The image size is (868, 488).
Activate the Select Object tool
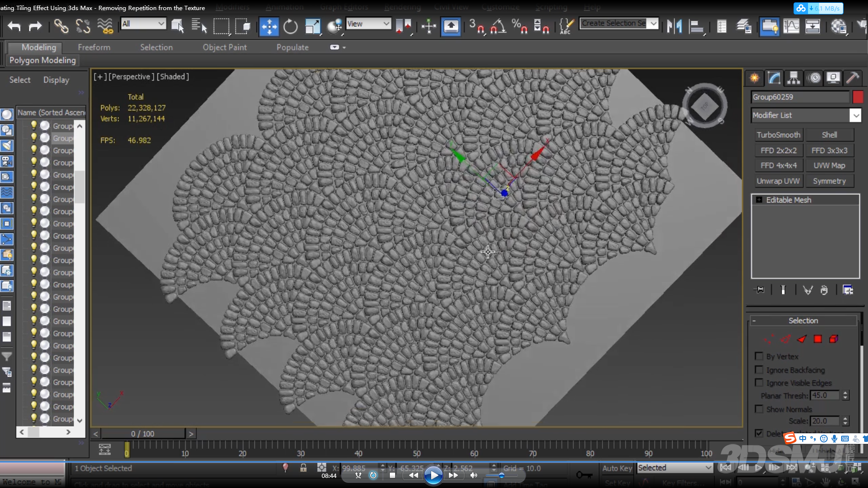click(x=177, y=26)
